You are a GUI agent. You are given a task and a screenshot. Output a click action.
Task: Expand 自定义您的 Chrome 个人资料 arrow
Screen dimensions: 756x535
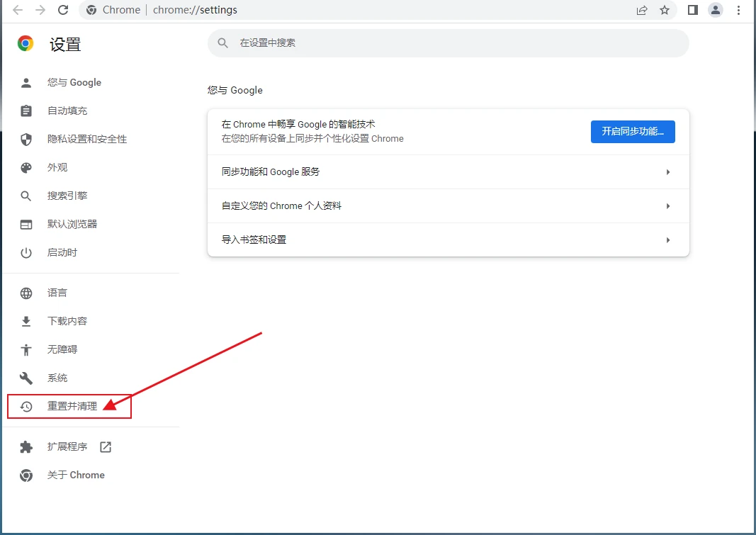coord(667,206)
